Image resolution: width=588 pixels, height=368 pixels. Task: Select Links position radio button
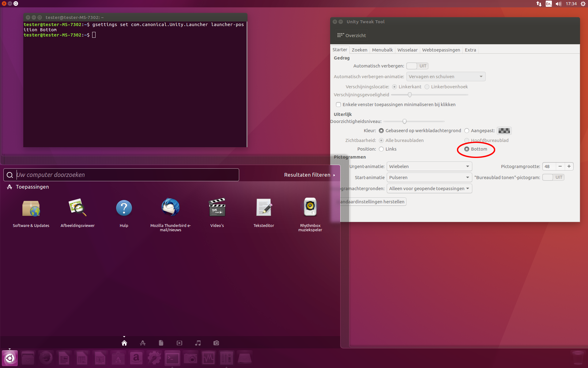pos(381,149)
